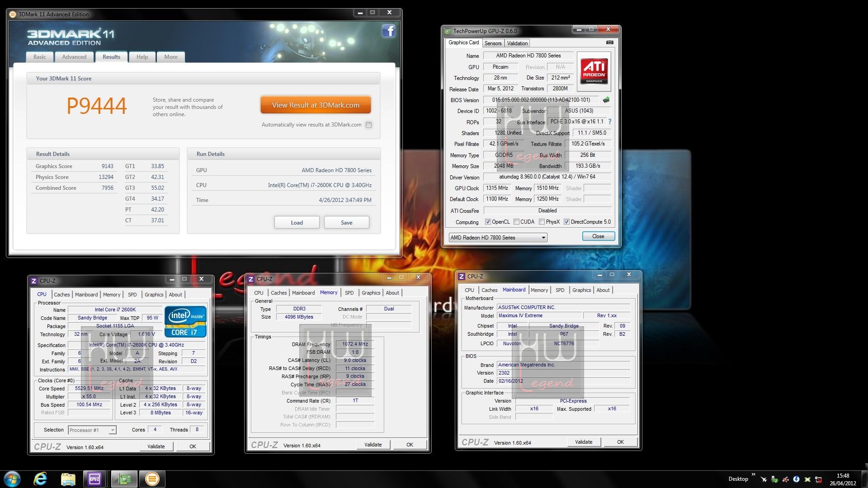The height and width of the screenshot is (488, 868).
Task: Toggle automatically view results at 3DMark.com
Action: [369, 125]
